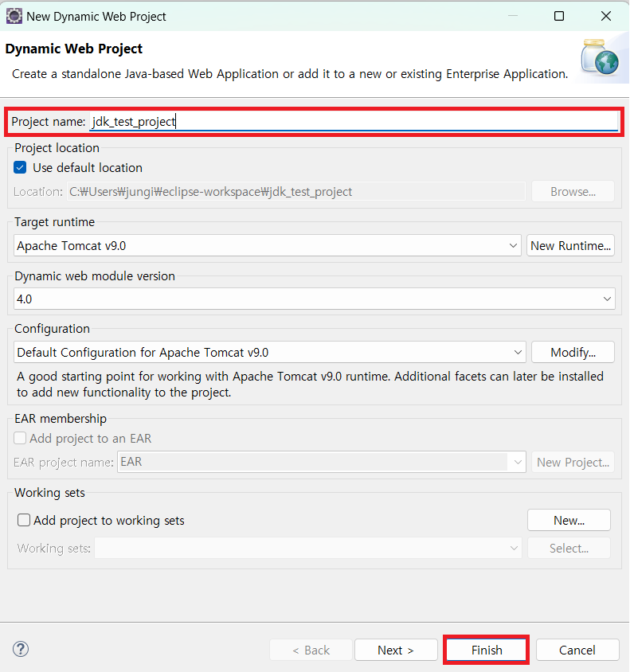630x672 pixels.
Task: Click Select... working sets button
Action: 569,548
